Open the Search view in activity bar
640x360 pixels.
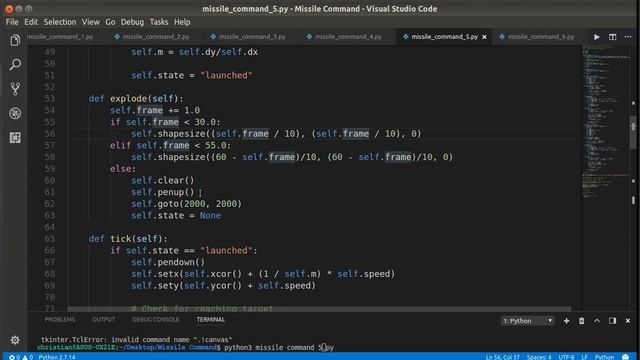point(15,64)
